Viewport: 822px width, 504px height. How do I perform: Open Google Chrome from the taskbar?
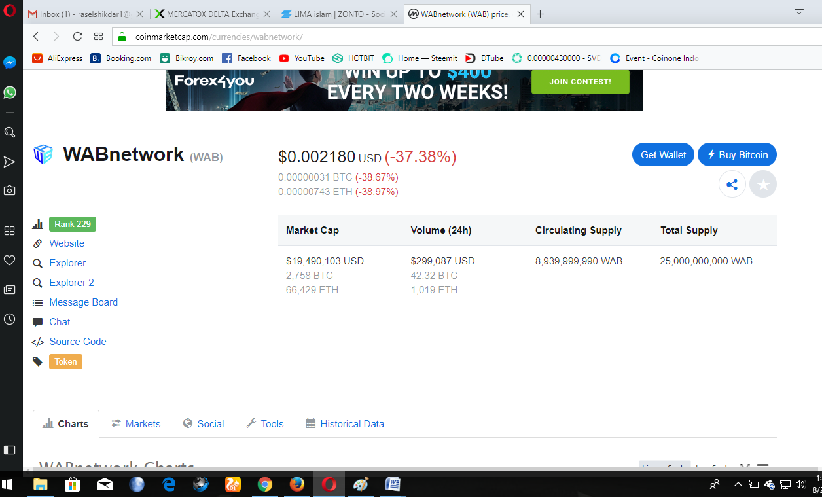(x=265, y=485)
